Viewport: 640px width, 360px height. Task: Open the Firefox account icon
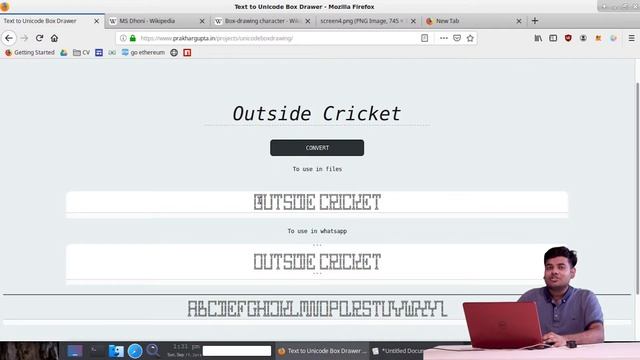pyautogui.click(x=583, y=38)
